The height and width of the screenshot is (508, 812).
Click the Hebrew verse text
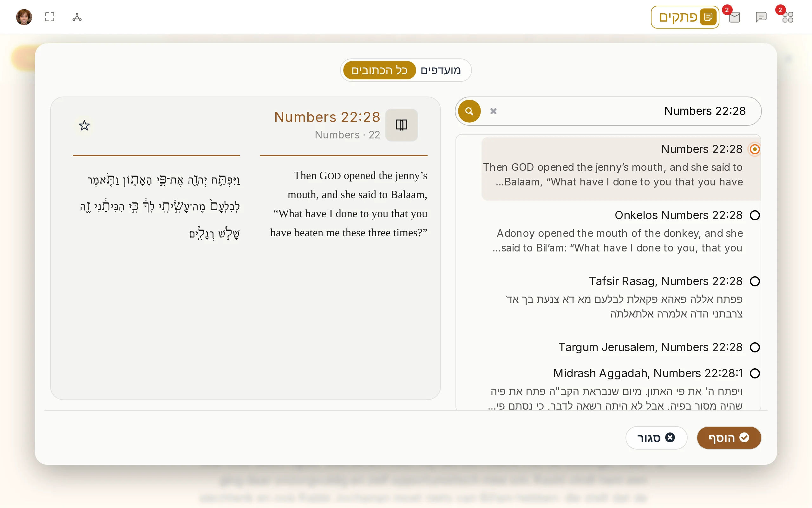tap(160, 206)
